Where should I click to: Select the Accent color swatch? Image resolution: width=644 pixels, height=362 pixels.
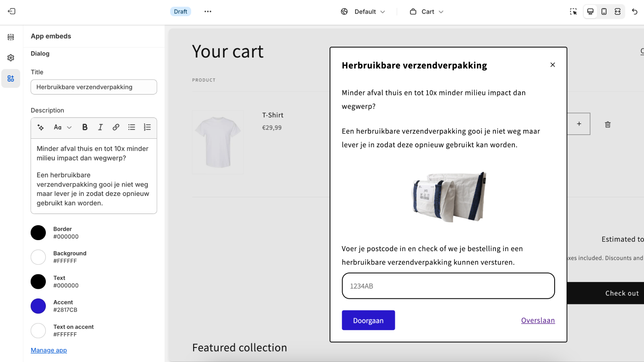(x=38, y=306)
